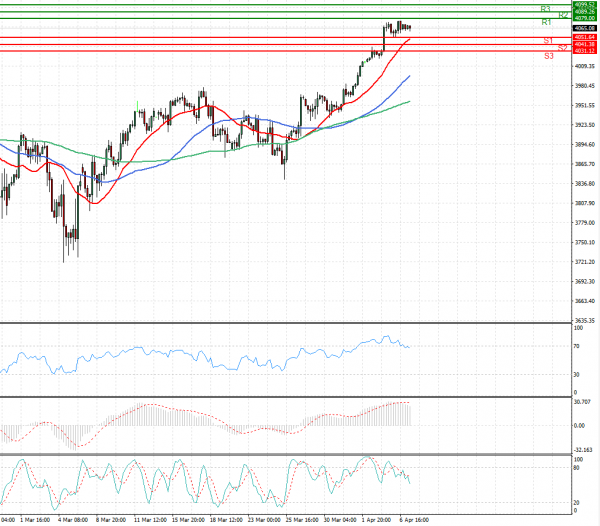600x526 pixels.
Task: Select the 4051.64 red price tag
Action: (x=584, y=37)
